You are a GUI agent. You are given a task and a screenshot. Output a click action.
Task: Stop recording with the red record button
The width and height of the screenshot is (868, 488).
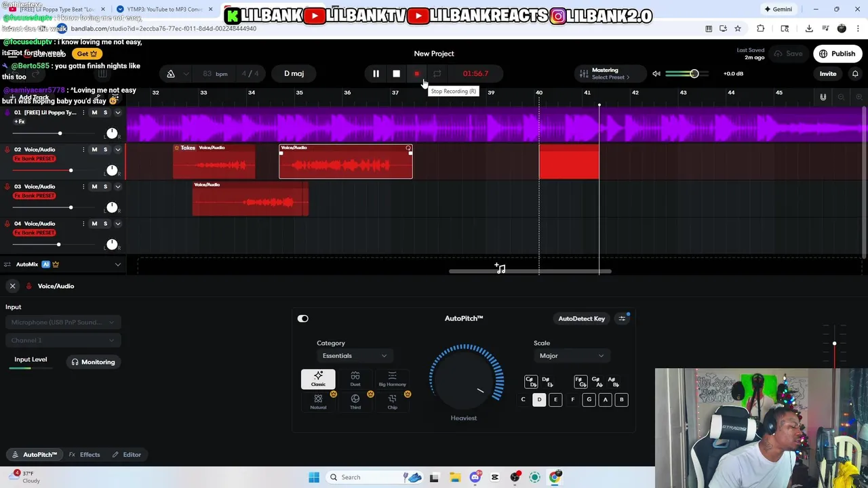pos(416,73)
